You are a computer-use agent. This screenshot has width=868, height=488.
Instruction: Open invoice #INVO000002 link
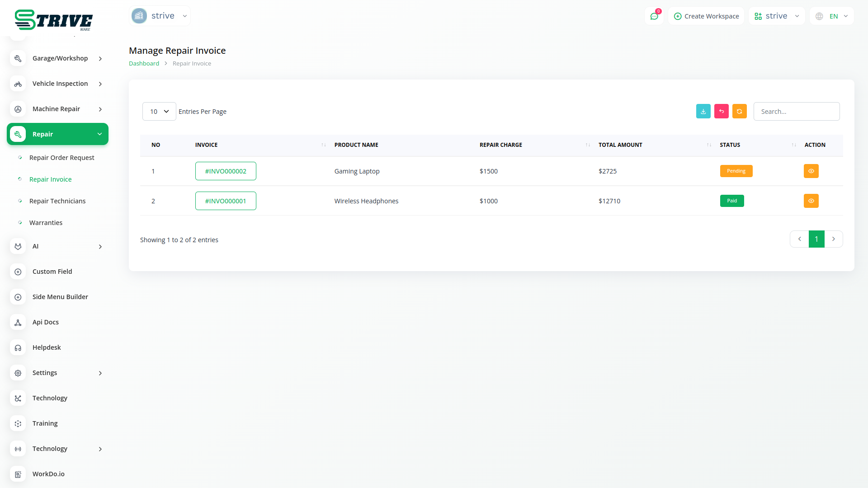click(226, 171)
